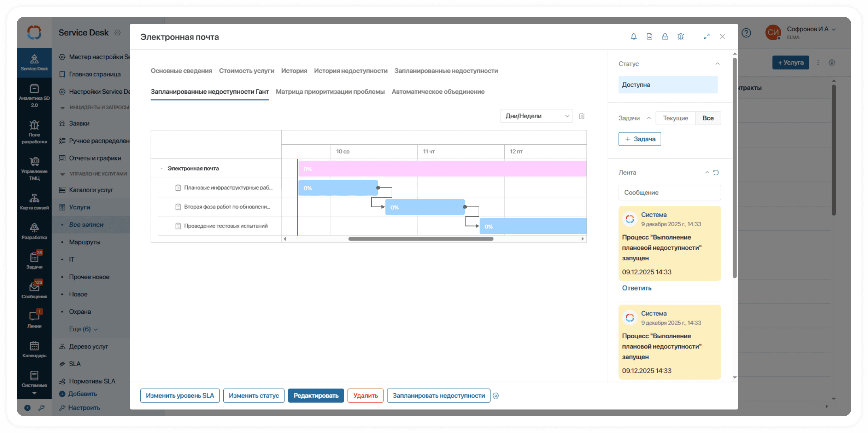Expand Еще (6) menu items

click(x=83, y=329)
